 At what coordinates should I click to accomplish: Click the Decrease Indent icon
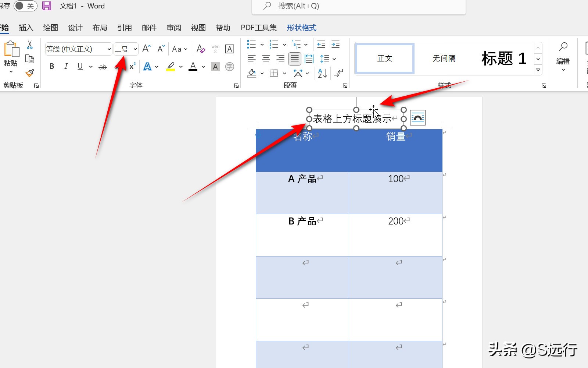(321, 45)
